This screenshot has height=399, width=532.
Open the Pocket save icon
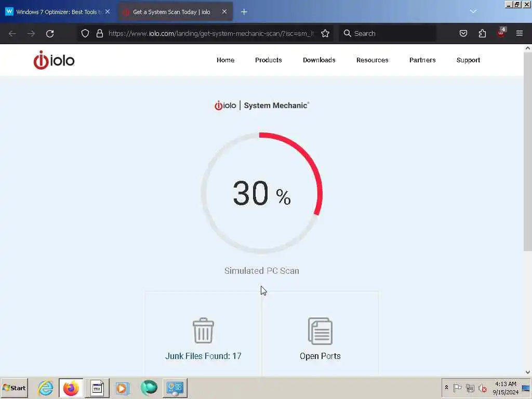pos(463,33)
